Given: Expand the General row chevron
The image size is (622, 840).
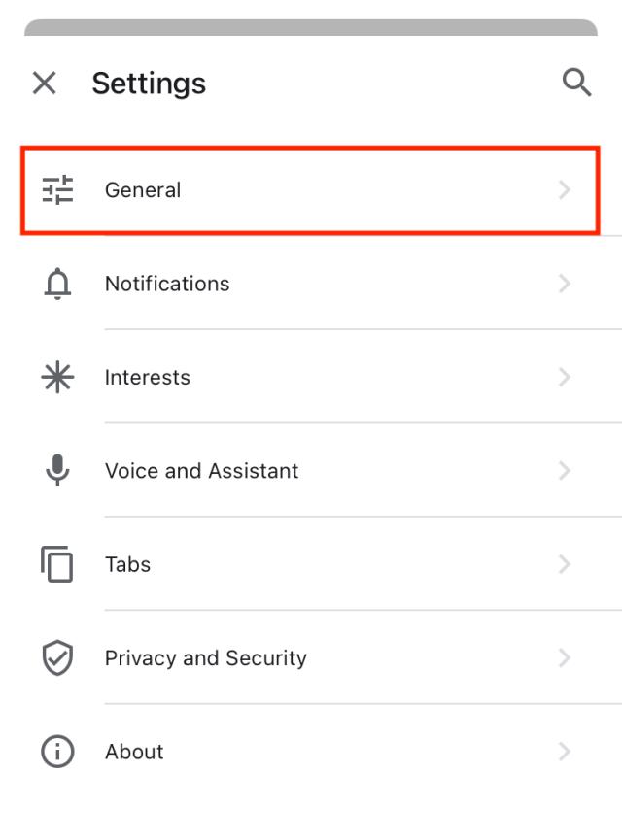Looking at the screenshot, I should (x=565, y=190).
